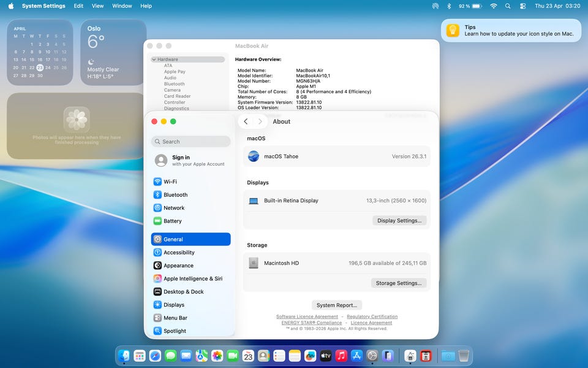Select Battery in the settings sidebar

(x=190, y=221)
